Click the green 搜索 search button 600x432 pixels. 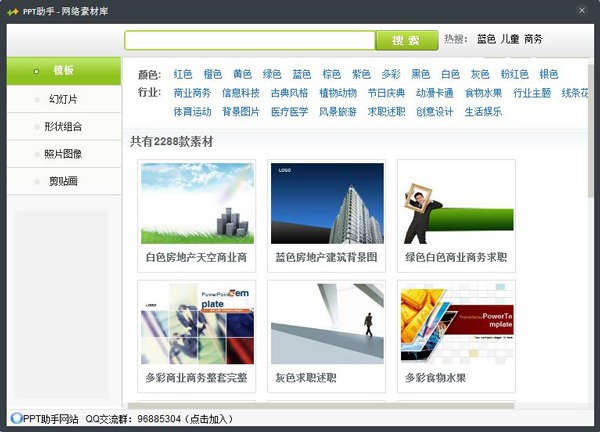(x=406, y=40)
